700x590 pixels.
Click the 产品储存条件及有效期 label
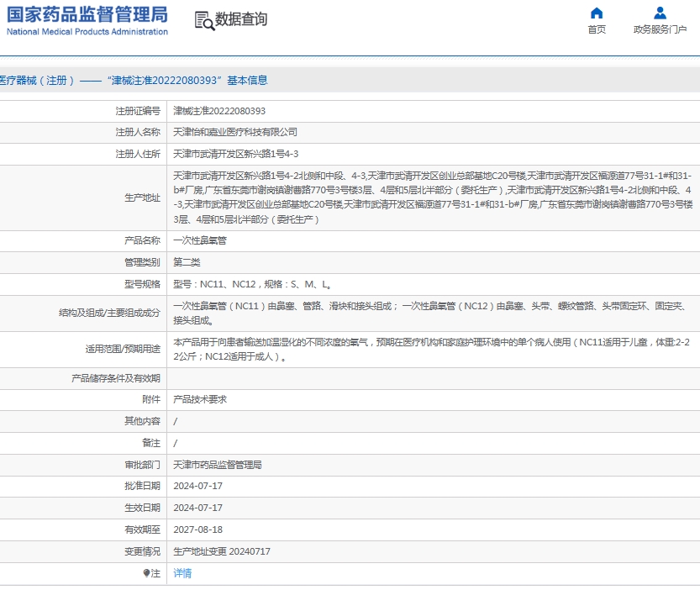pyautogui.click(x=116, y=379)
